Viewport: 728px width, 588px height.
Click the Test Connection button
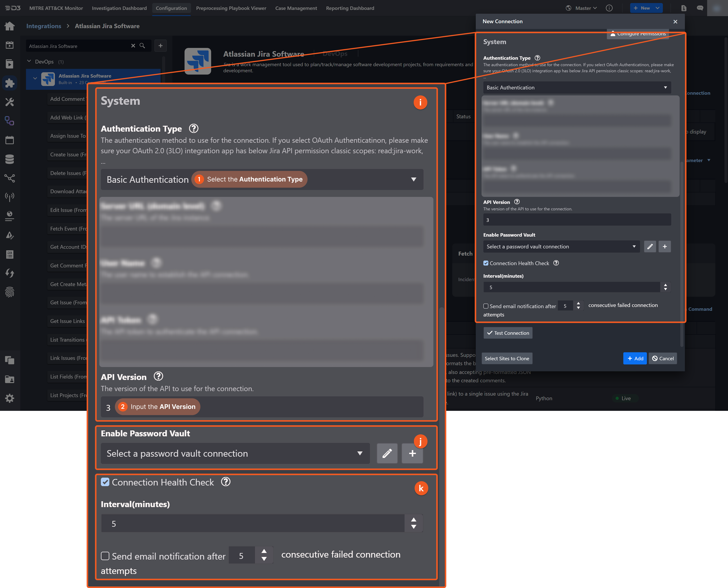508,333
